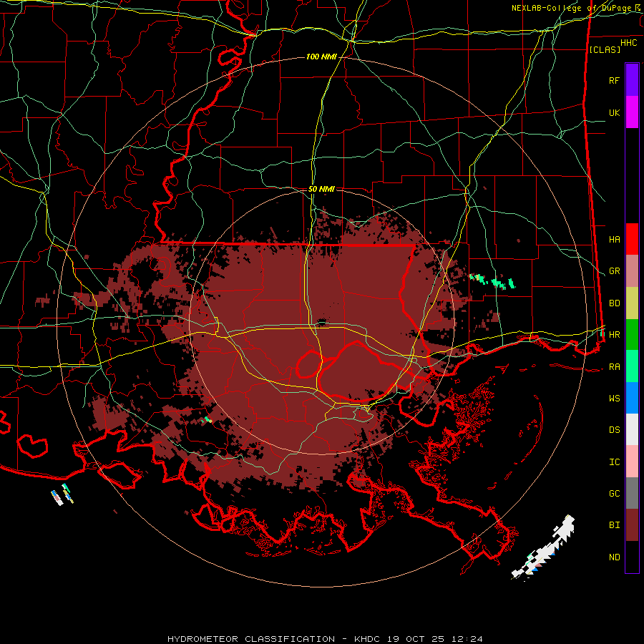
Task: Click the KHDC station identifier
Action: coord(368,639)
